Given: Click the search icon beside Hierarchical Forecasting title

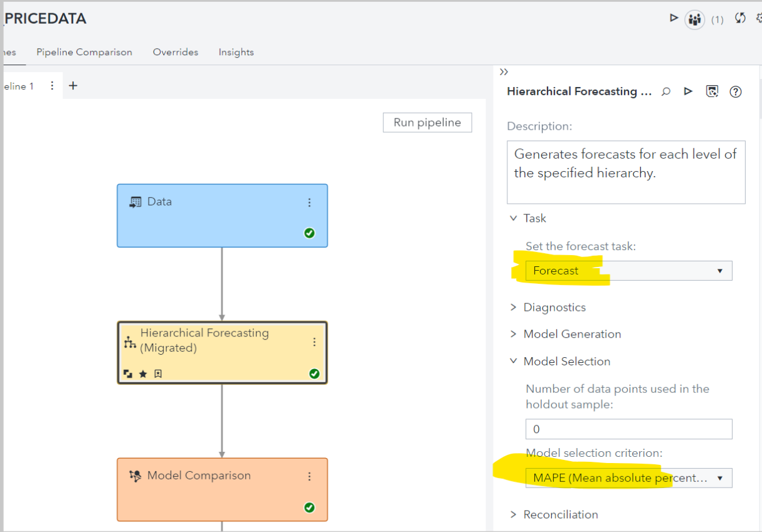Looking at the screenshot, I should point(666,91).
